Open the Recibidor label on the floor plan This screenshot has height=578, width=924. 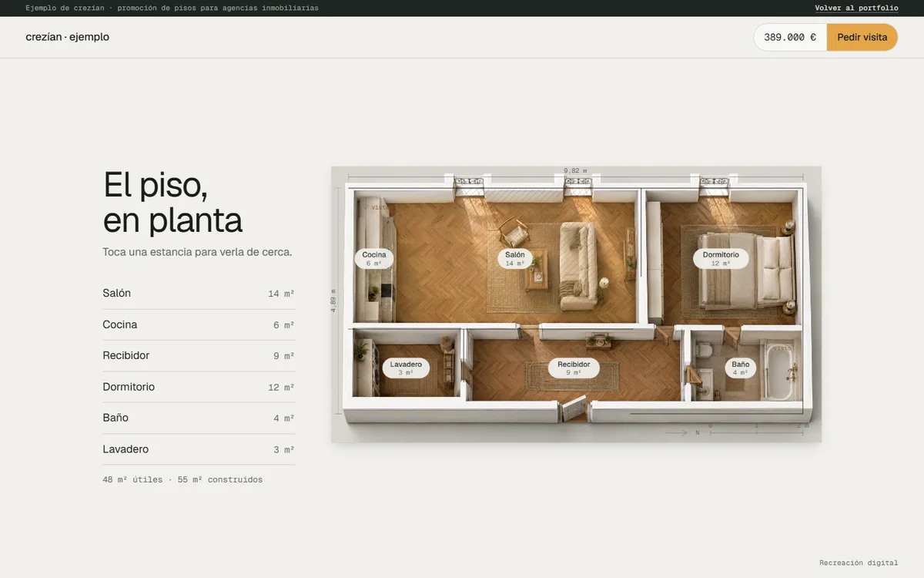(574, 368)
